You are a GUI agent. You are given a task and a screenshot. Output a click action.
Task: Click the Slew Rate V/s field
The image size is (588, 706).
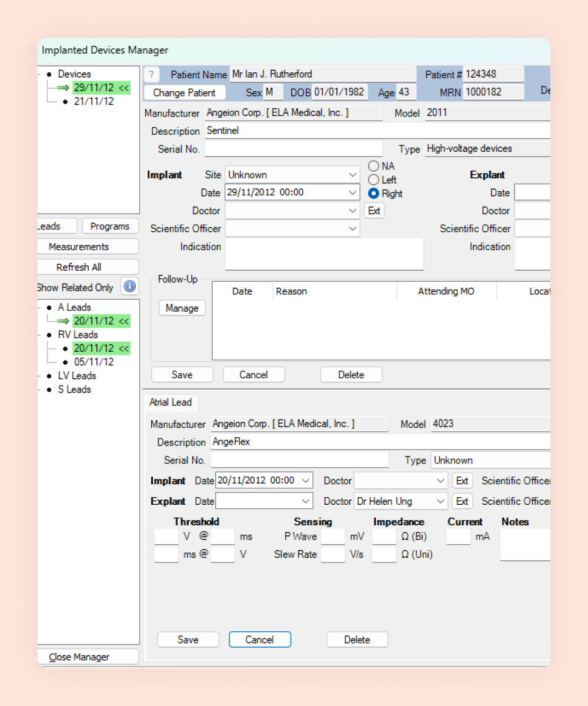pos(333,554)
